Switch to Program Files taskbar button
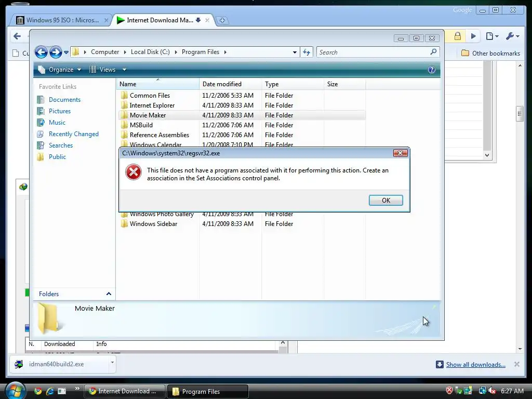The image size is (532, 399). [208, 391]
